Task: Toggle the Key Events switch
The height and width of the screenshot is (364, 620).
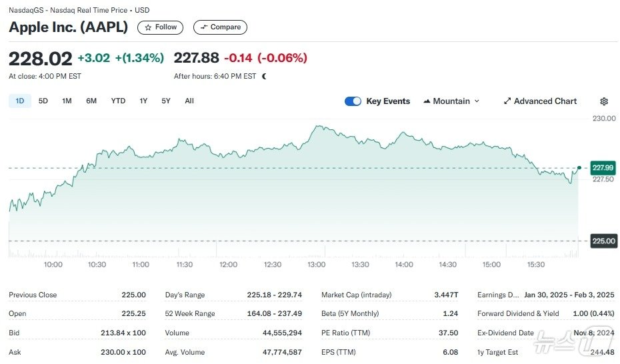Action: click(x=353, y=101)
